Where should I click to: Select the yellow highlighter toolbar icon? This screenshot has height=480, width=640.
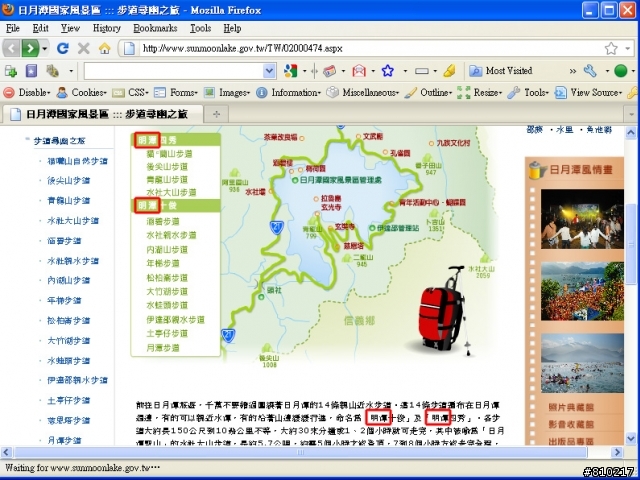click(x=449, y=71)
